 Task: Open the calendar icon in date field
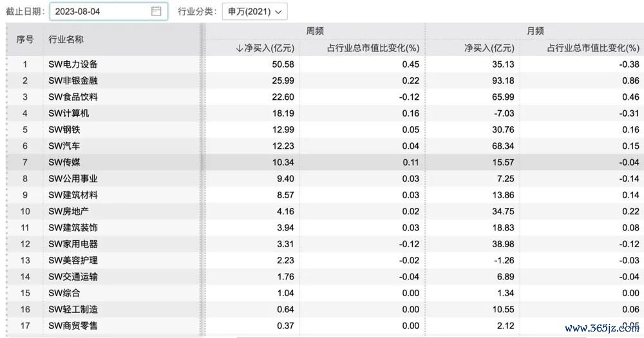pos(156,12)
